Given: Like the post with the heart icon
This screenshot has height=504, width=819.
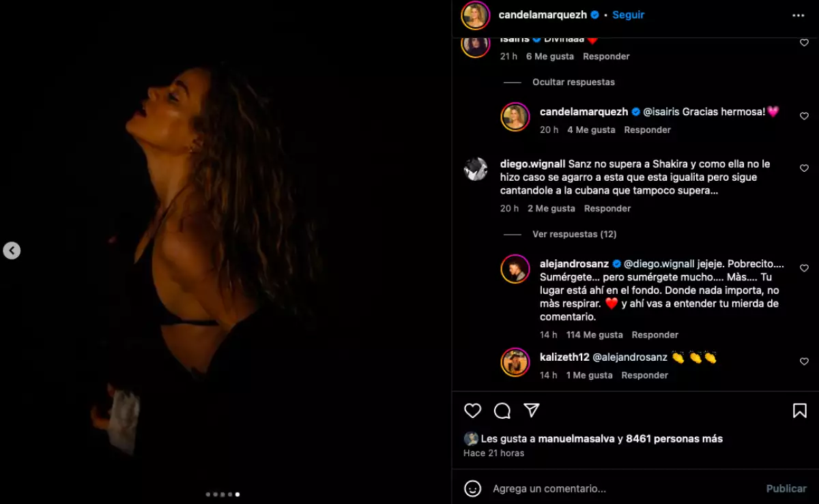Looking at the screenshot, I should click(x=472, y=411).
